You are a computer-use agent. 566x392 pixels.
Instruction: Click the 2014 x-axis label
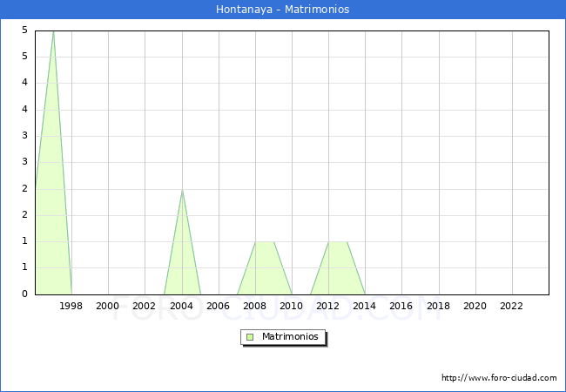pos(365,306)
